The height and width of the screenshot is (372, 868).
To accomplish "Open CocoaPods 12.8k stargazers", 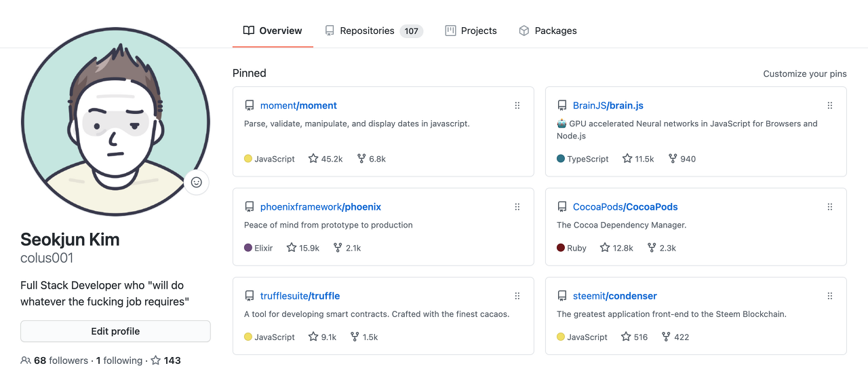I will [x=616, y=248].
